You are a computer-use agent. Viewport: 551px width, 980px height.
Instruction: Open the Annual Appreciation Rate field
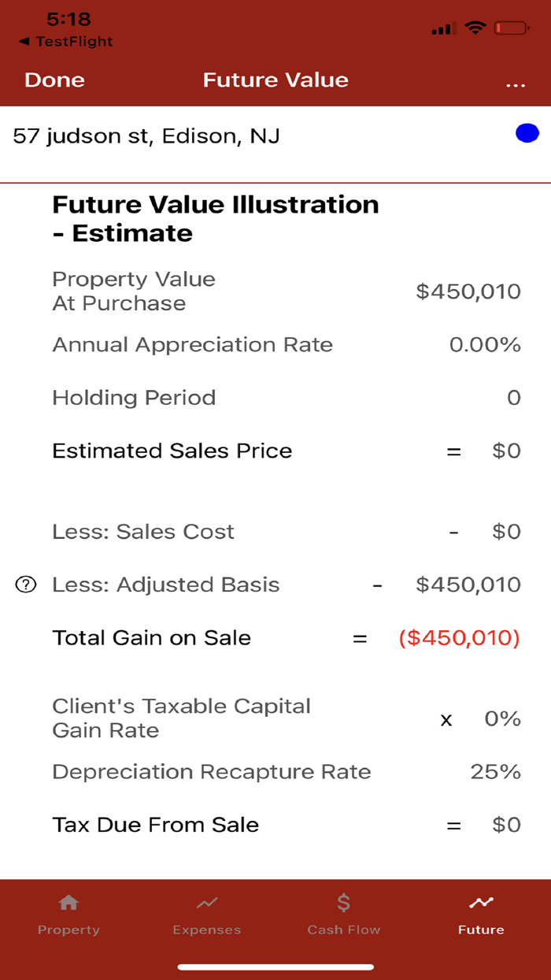click(x=486, y=344)
